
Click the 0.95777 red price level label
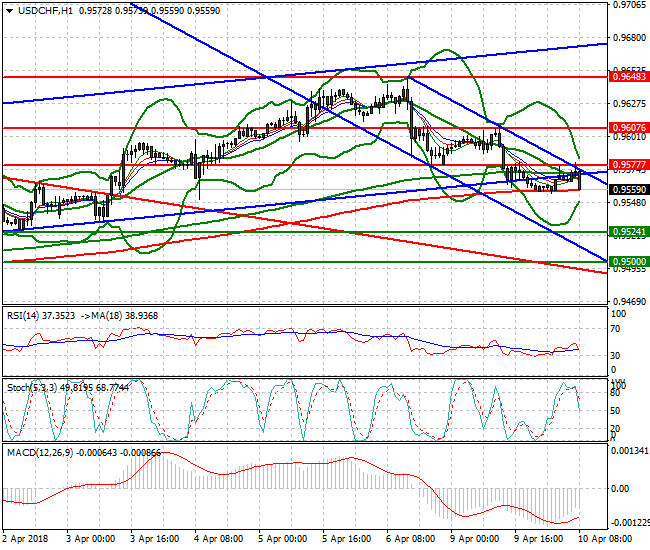[x=629, y=165]
